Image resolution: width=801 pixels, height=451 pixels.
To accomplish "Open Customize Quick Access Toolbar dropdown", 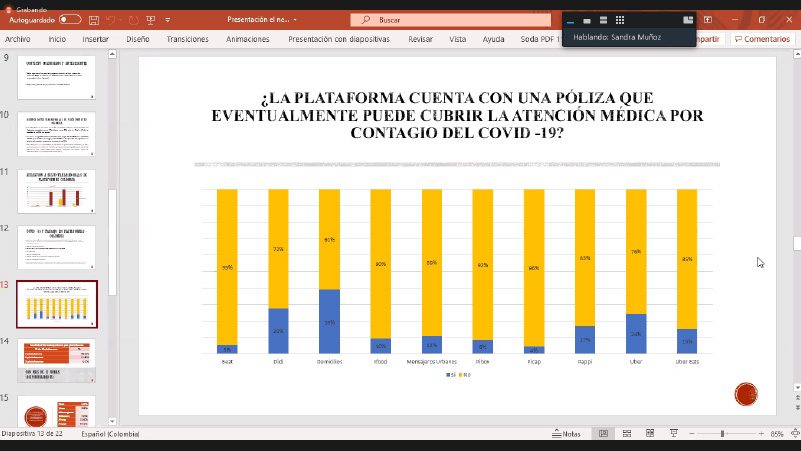I will [168, 20].
